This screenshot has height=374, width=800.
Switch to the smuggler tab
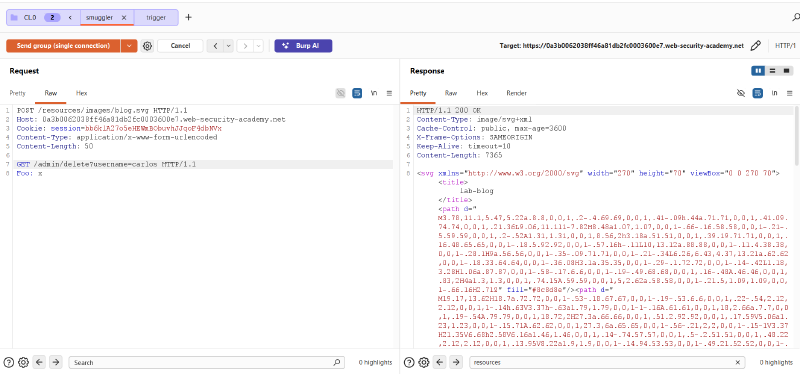point(99,17)
